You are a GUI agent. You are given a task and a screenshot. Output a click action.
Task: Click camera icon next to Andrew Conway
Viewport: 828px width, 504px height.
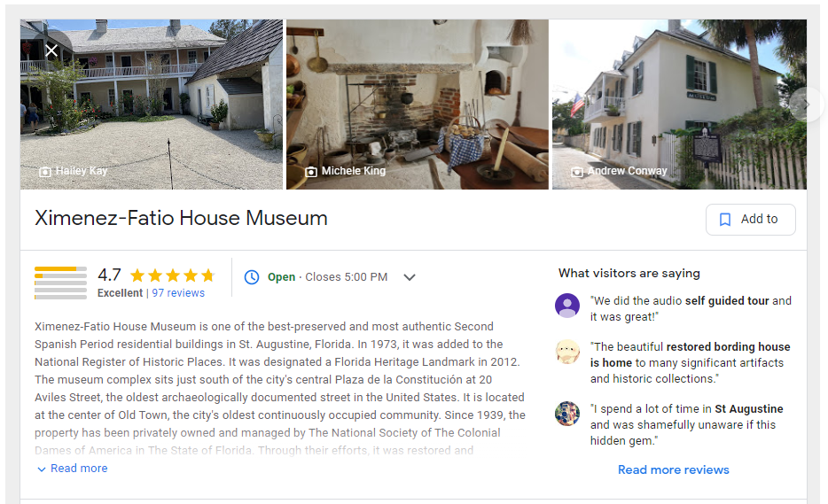pyautogui.click(x=578, y=172)
